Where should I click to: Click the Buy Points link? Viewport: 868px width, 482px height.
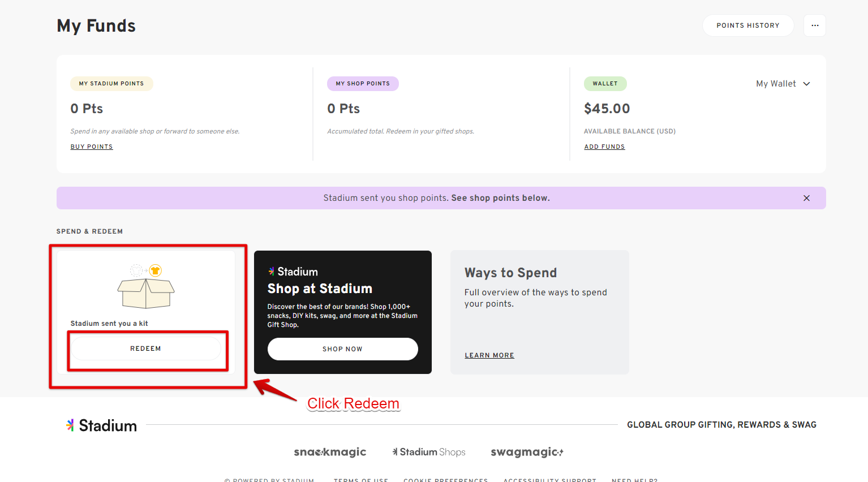[91, 146]
